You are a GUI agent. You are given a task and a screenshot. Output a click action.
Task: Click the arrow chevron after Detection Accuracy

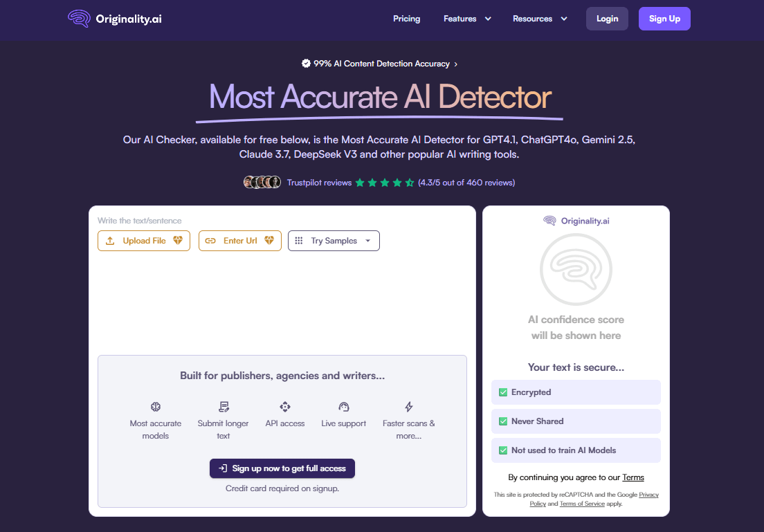455,64
